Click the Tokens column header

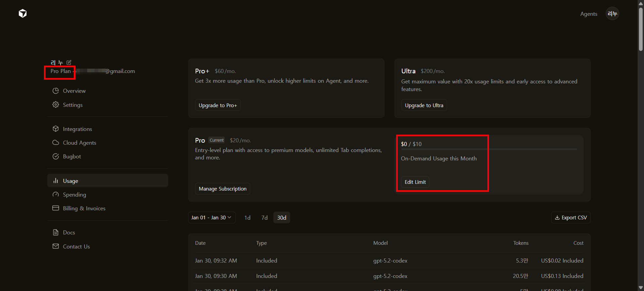521,243
